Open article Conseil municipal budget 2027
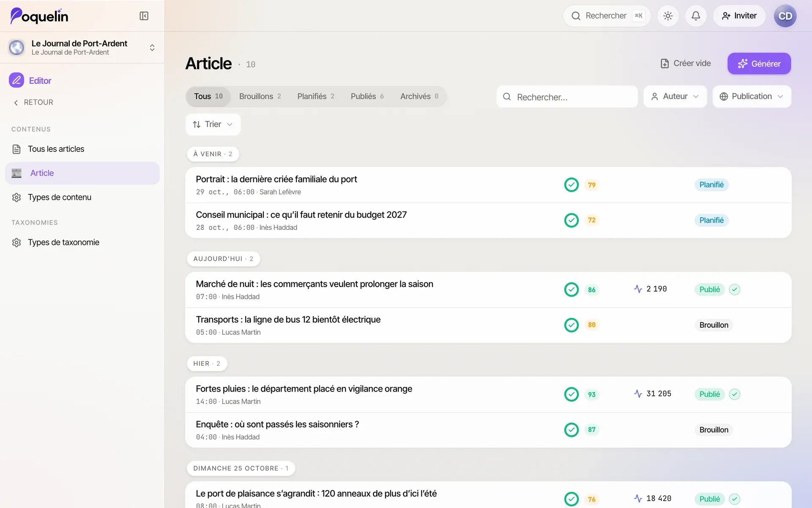 (x=301, y=215)
